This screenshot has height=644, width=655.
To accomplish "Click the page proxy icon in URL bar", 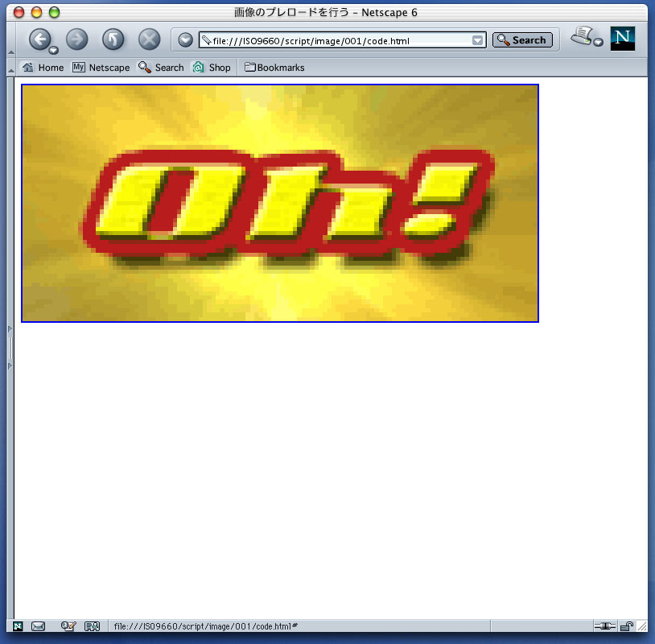I will coord(206,40).
